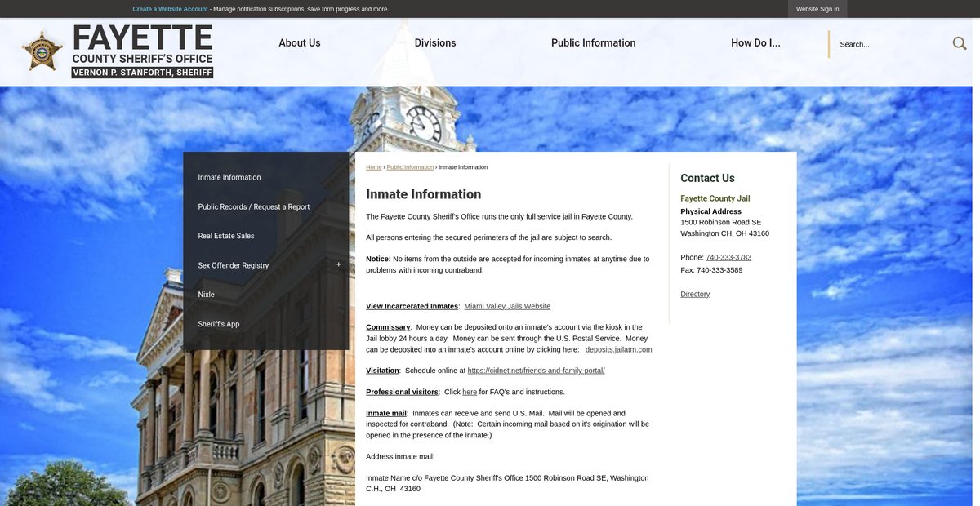Image resolution: width=980 pixels, height=506 pixels.
Task: Click the 'Visitation' label text
Action: [x=382, y=371]
